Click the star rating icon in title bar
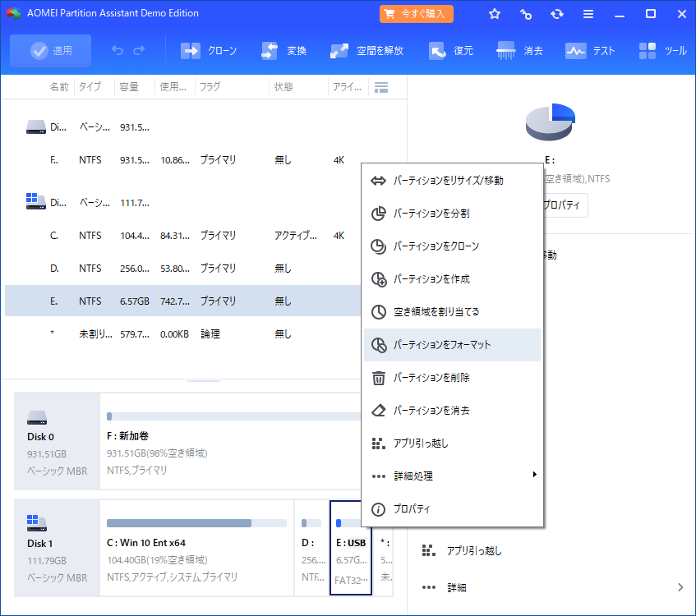The height and width of the screenshot is (616, 696). (x=494, y=13)
